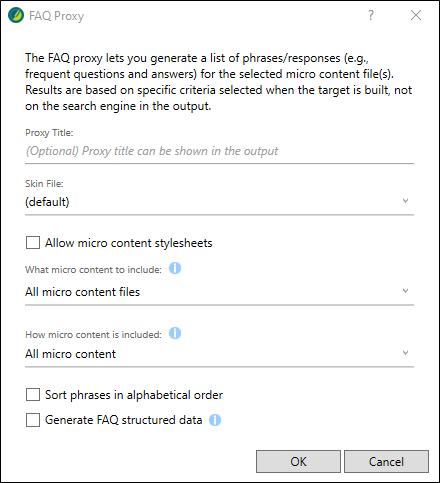The image size is (440, 483).
Task: Click the MadCap Flare logo icon in title bar
Action: tap(16, 15)
